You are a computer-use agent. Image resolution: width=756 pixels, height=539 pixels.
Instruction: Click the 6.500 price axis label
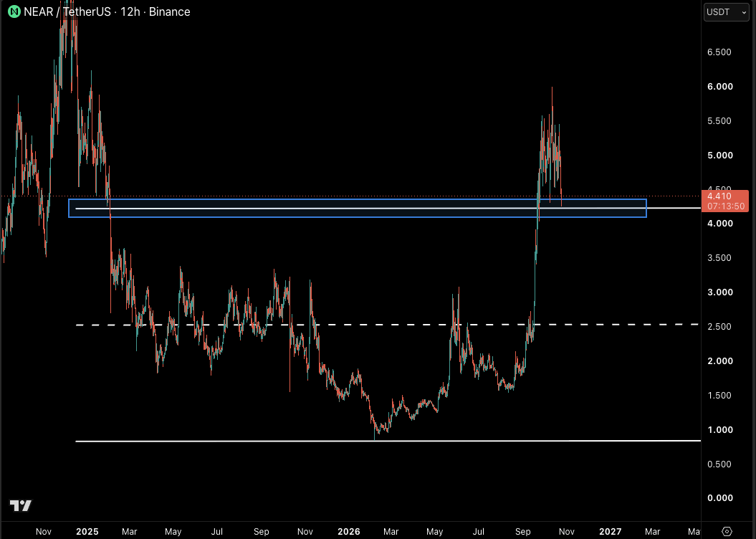pos(719,52)
